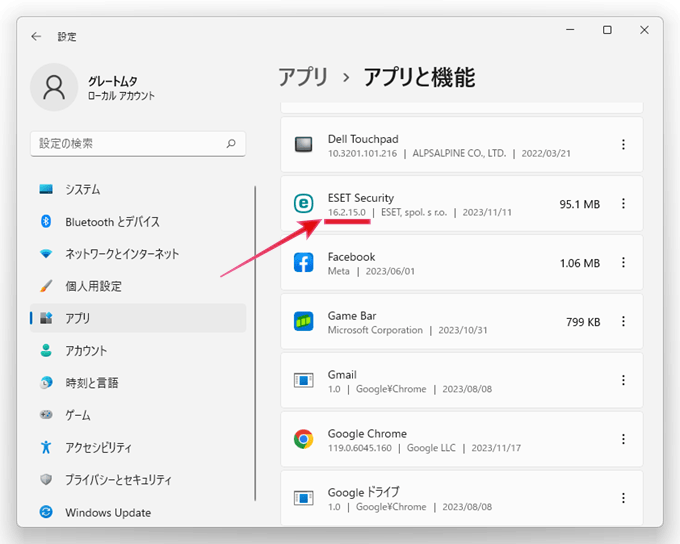
Task: Open the システム settings category
Action: tap(138, 189)
